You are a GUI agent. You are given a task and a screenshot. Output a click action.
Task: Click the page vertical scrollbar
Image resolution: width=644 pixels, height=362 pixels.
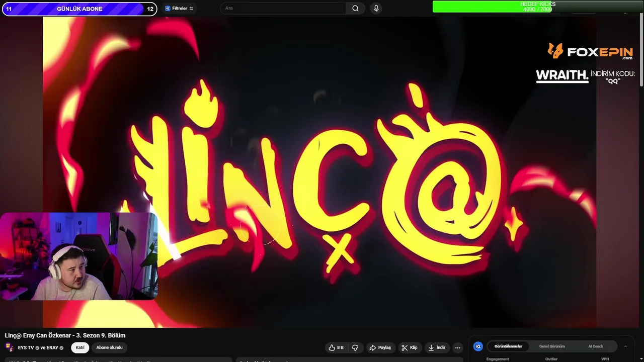click(641, 50)
